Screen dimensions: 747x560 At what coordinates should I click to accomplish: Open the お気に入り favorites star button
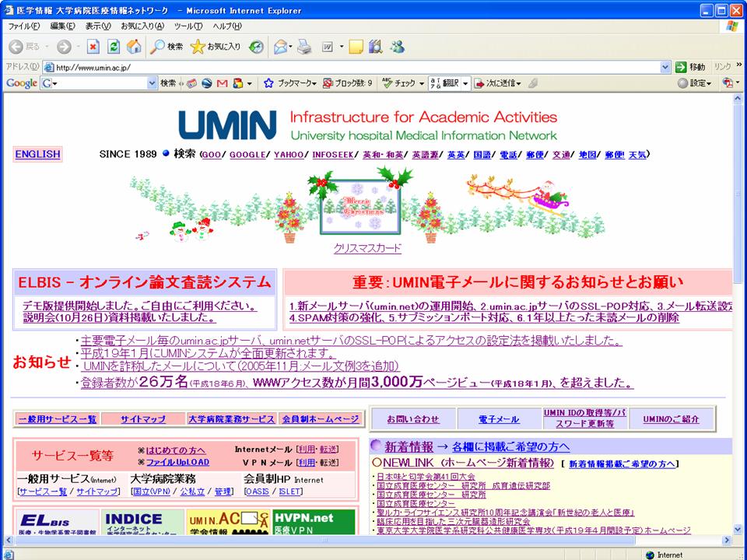point(216,47)
